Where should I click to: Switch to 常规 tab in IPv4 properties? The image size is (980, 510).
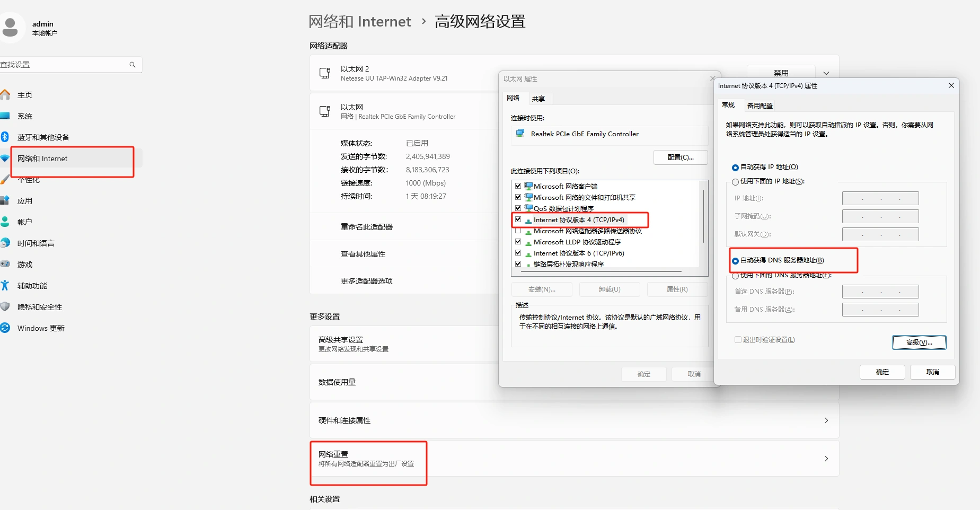tap(729, 105)
